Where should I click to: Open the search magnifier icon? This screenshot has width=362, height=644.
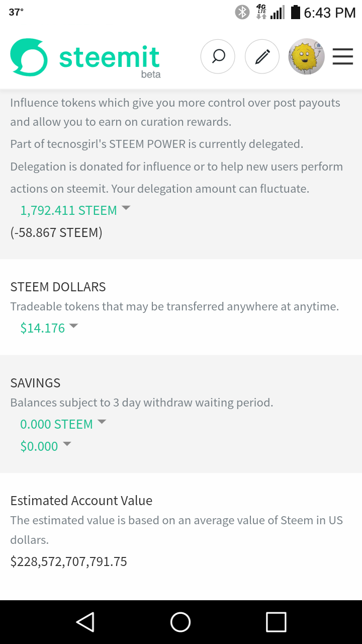coord(218,56)
